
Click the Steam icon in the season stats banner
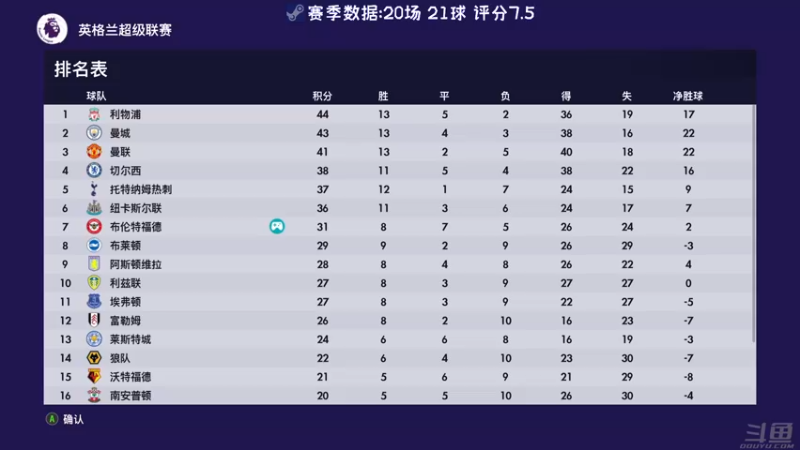tap(294, 14)
